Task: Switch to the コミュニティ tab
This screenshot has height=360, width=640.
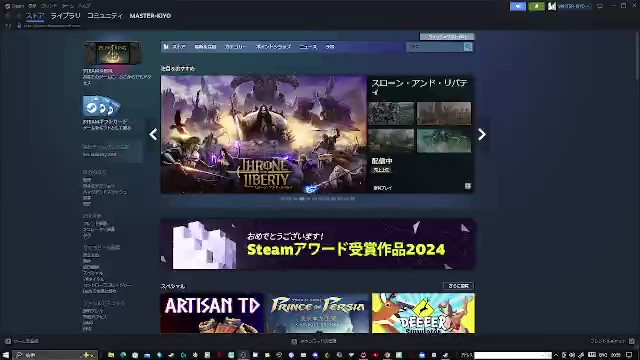Action: pos(105,16)
